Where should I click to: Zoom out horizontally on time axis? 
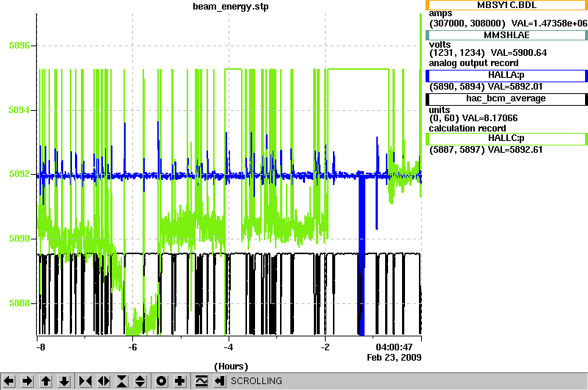104,381
